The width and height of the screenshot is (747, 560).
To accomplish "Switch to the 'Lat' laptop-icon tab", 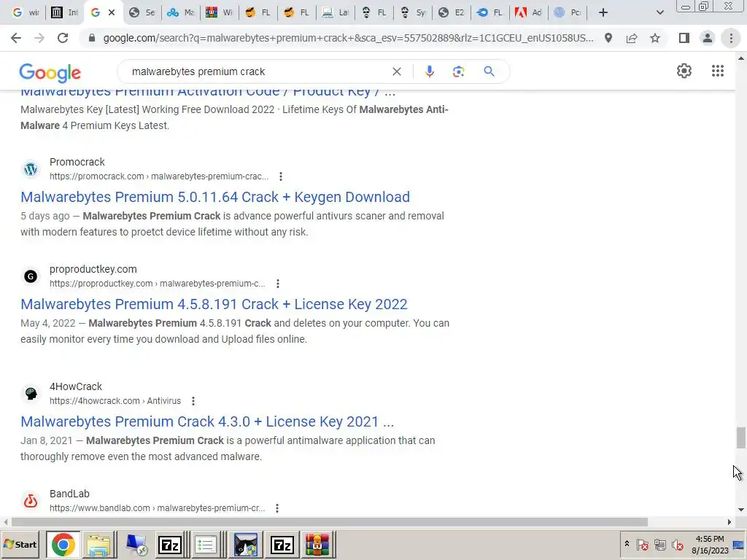I will 335,12.
